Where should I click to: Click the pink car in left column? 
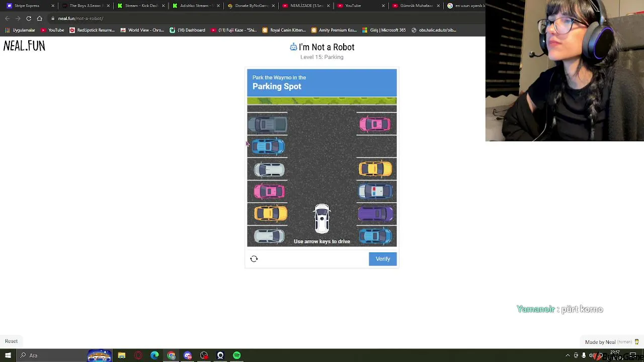tap(269, 192)
